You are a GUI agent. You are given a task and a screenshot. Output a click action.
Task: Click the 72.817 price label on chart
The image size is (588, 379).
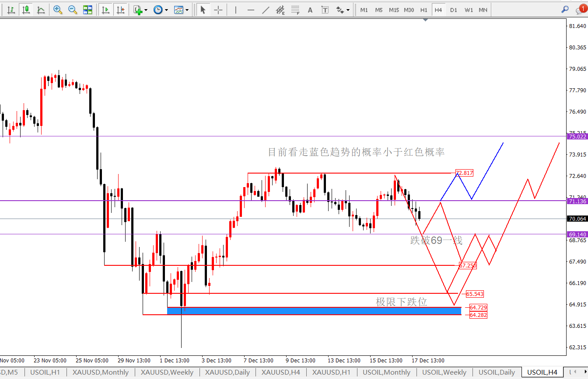[x=464, y=173]
